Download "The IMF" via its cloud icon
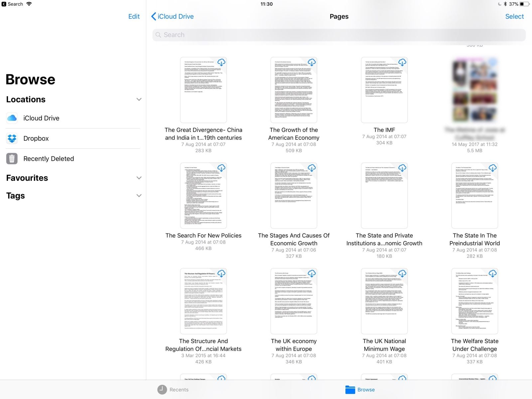Viewport: 532px width, 399px height. click(403, 62)
